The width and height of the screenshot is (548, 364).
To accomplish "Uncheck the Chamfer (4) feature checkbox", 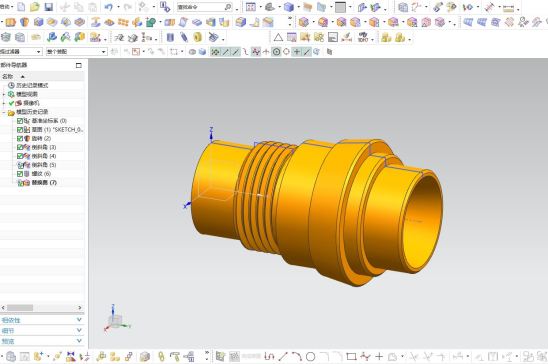I will pyautogui.click(x=20, y=156).
